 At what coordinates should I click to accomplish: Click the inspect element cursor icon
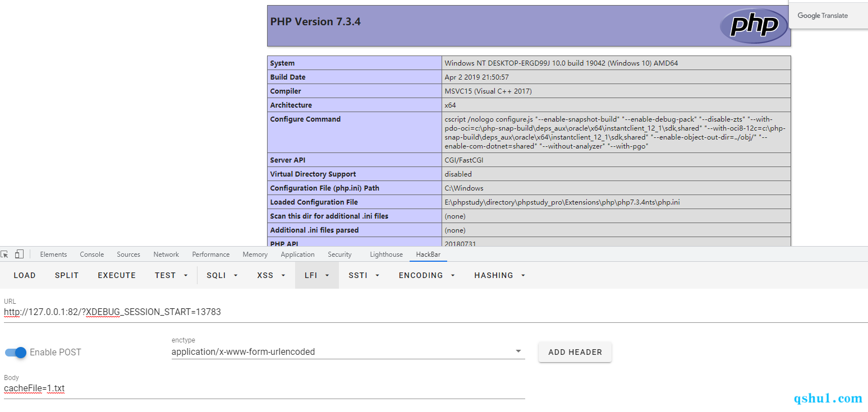5,254
